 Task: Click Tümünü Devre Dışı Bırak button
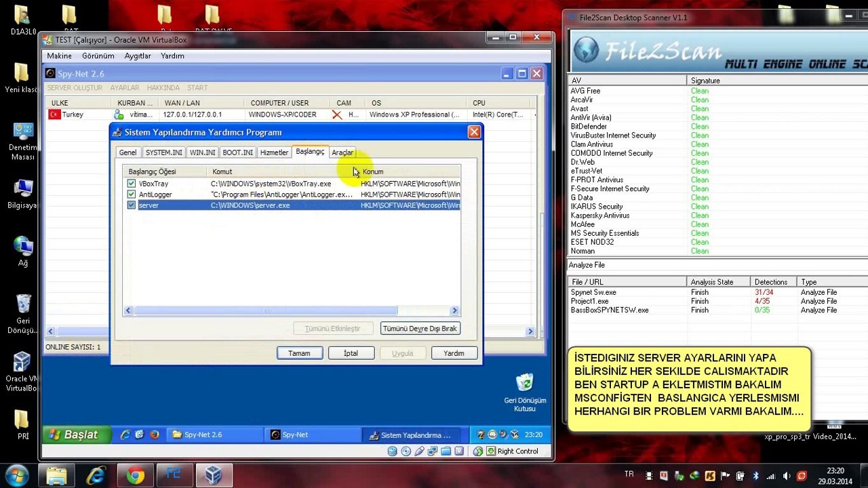click(x=420, y=329)
